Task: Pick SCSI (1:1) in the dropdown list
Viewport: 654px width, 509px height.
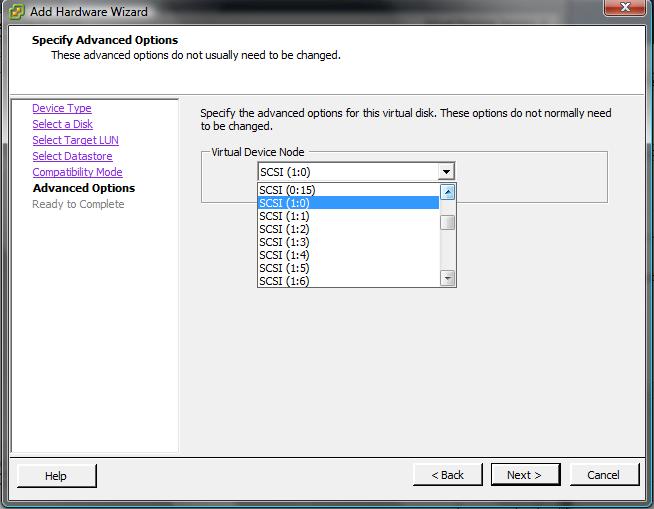Action: (348, 216)
